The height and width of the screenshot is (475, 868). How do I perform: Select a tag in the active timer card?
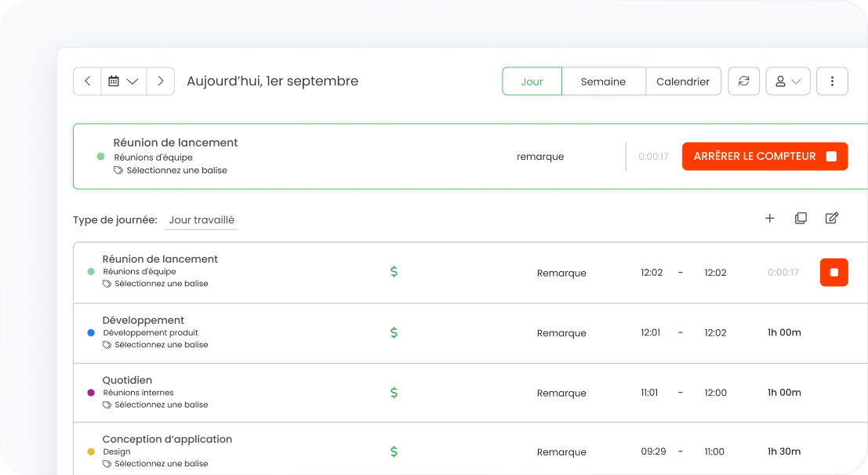point(170,171)
